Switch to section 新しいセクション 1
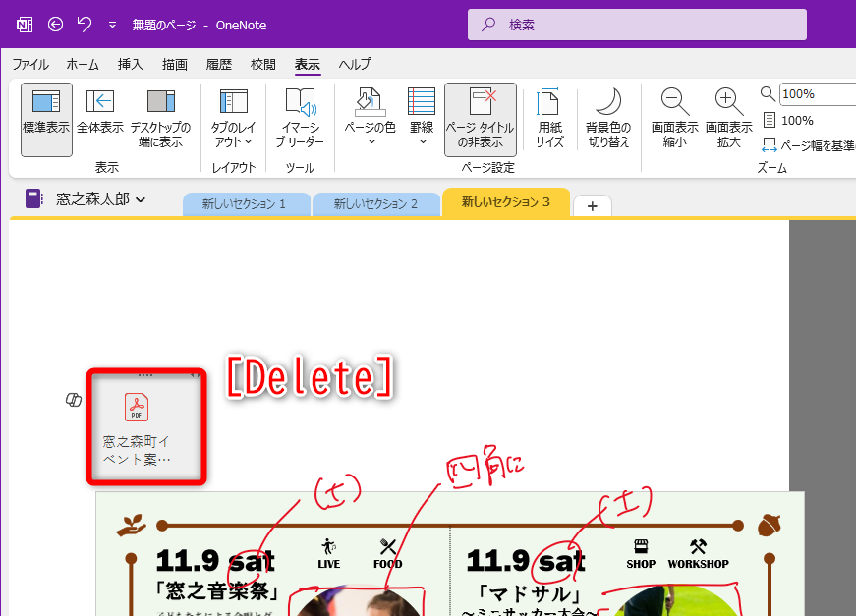Screen dimensions: 856x616 coord(247,205)
